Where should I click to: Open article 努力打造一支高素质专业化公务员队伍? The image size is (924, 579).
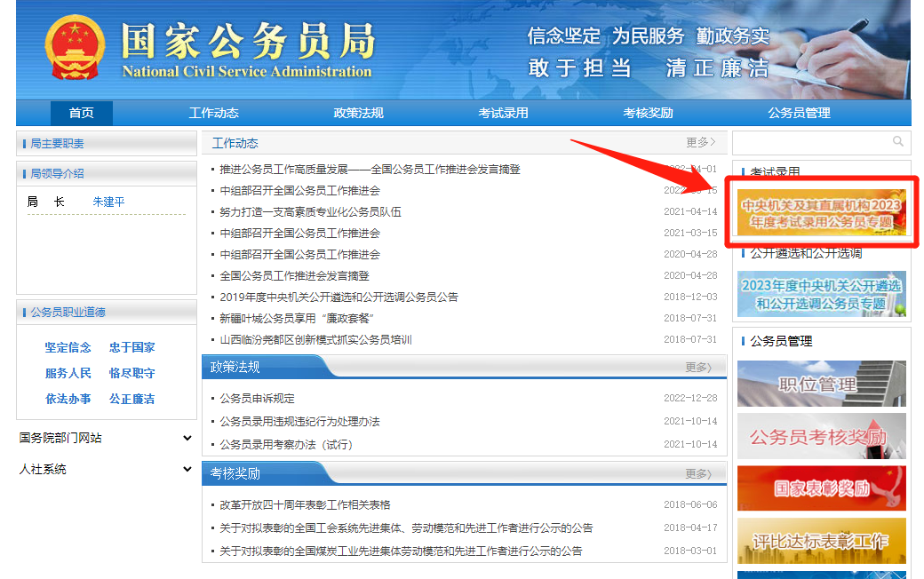(311, 212)
